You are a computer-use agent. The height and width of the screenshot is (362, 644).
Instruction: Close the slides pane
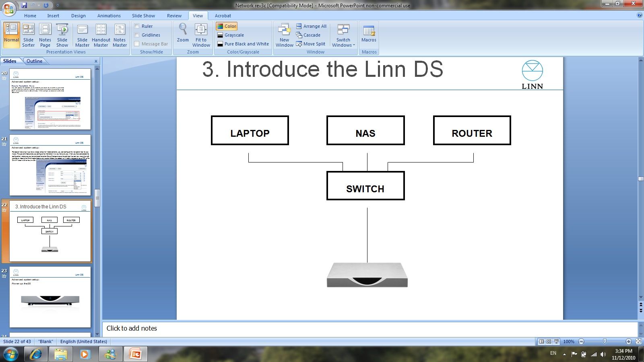pos(96,61)
